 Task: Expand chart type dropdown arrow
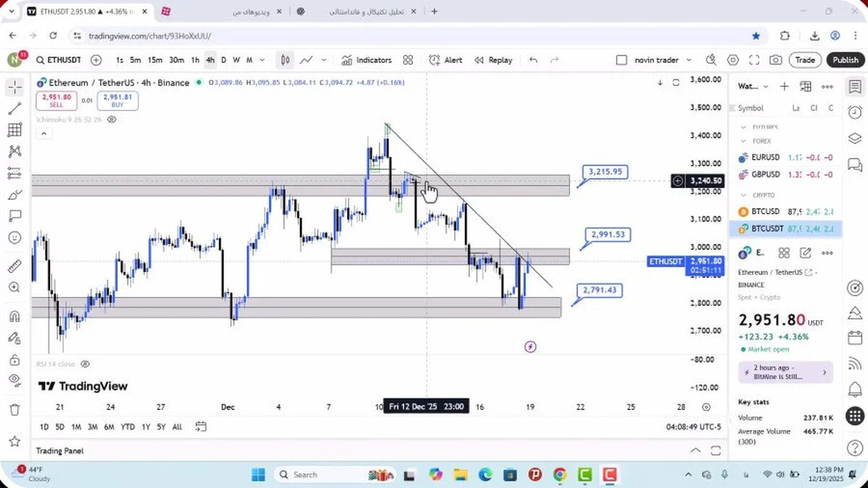(x=323, y=60)
